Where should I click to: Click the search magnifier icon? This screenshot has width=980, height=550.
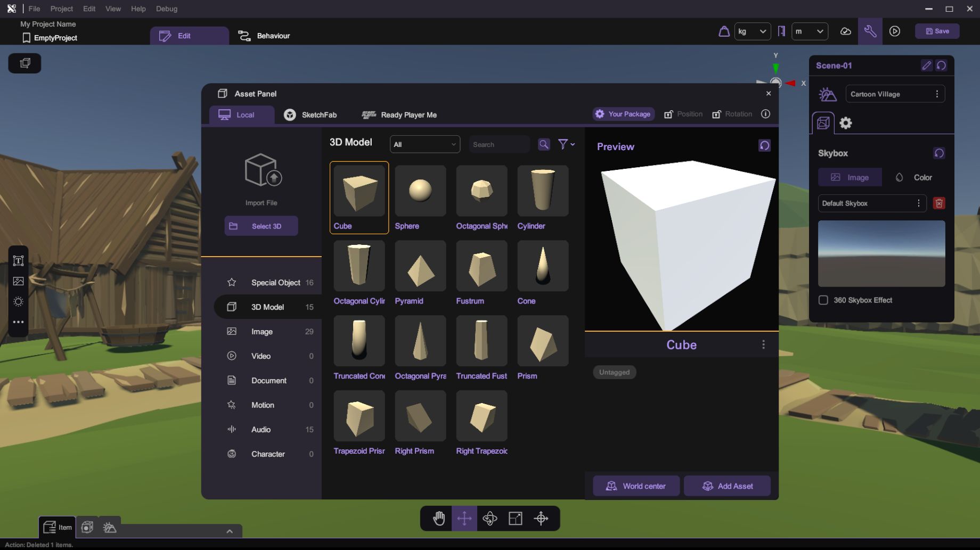click(544, 144)
